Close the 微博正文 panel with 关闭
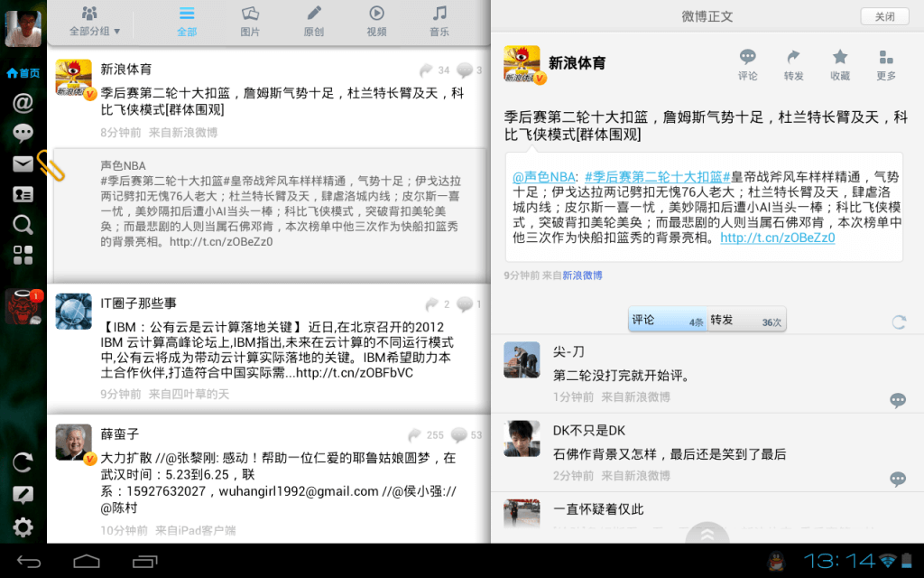This screenshot has height=578, width=924. click(x=884, y=16)
